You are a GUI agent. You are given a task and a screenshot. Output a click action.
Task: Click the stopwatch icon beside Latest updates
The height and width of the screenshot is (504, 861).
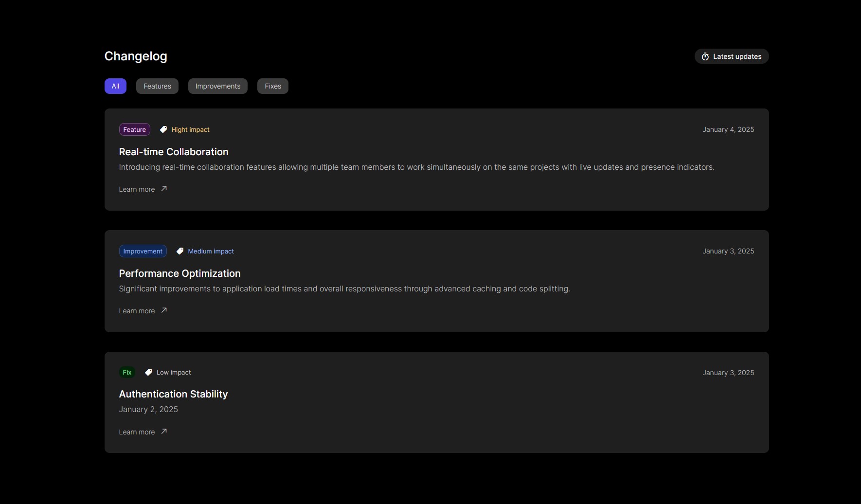pos(705,57)
